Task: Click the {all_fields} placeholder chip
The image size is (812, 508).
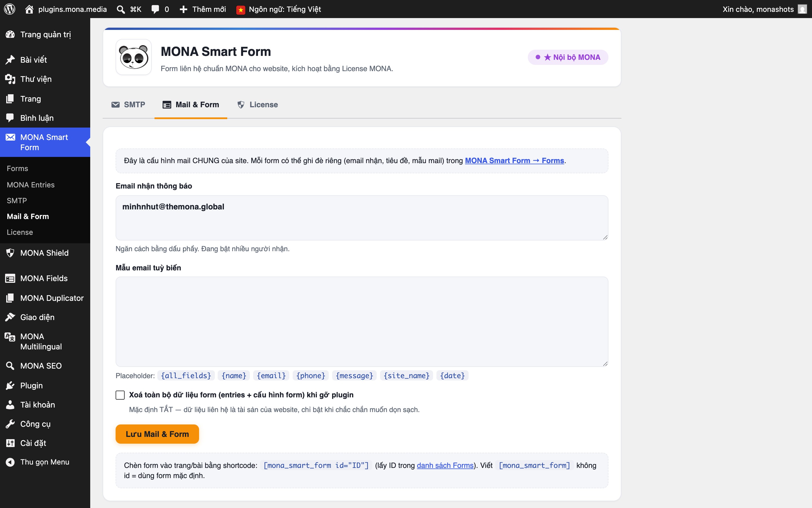Action: click(186, 375)
